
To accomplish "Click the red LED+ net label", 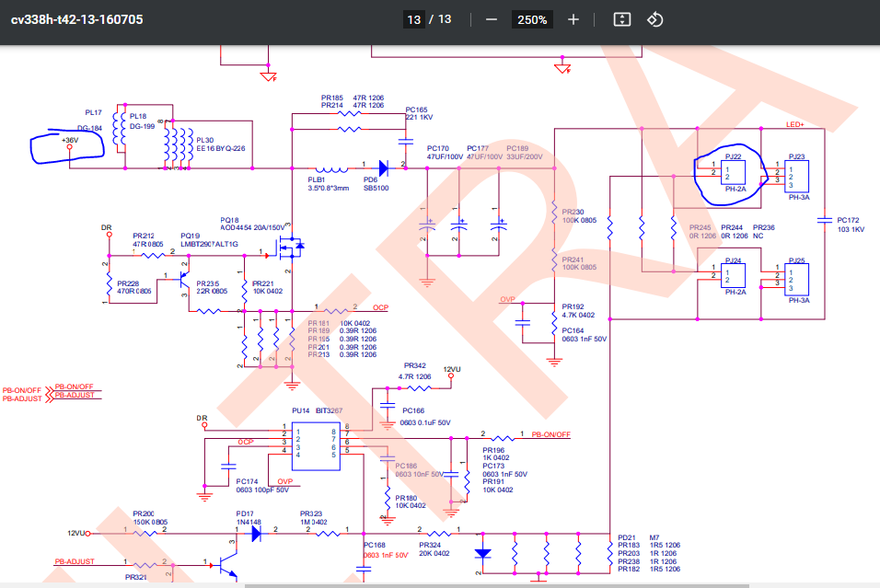I will pyautogui.click(x=794, y=124).
